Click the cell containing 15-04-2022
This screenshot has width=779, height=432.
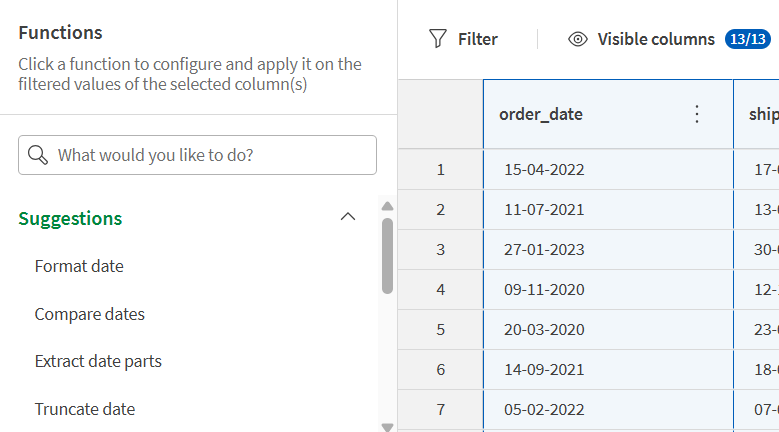(x=544, y=169)
